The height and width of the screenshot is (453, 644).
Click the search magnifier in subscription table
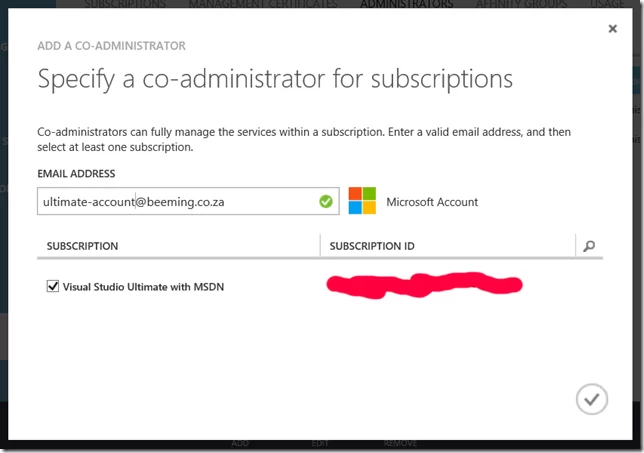589,246
